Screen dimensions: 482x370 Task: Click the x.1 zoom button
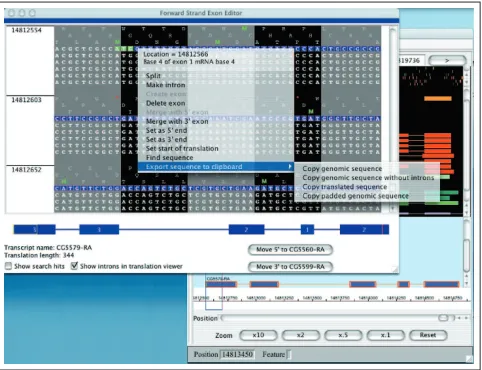[386, 335]
